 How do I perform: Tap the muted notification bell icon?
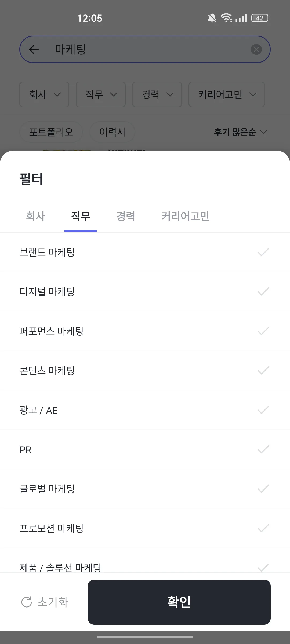pyautogui.click(x=212, y=18)
